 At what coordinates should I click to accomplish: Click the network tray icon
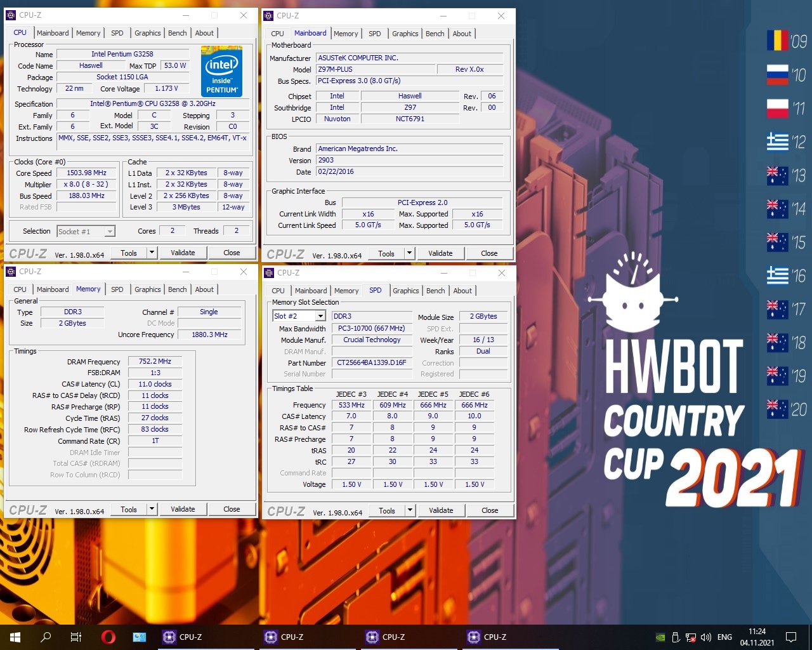(690, 637)
